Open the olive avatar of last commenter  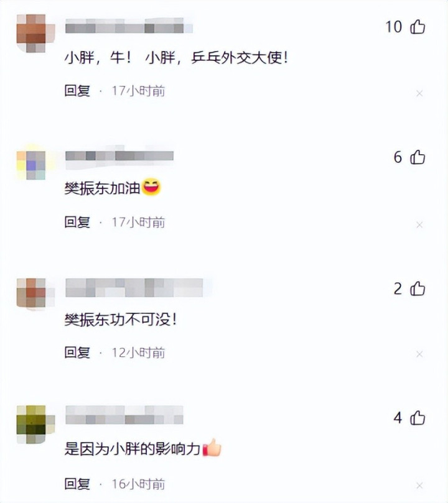tap(35, 425)
